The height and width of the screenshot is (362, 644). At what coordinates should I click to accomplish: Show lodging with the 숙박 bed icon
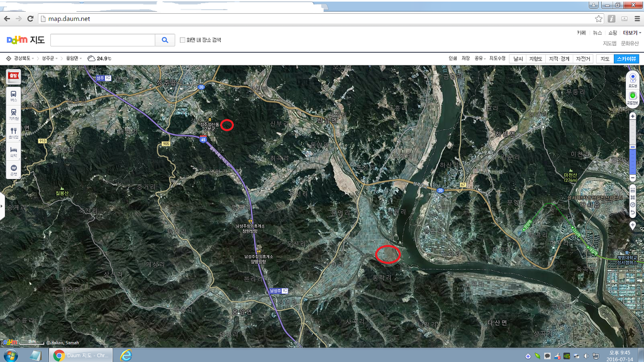point(13,151)
